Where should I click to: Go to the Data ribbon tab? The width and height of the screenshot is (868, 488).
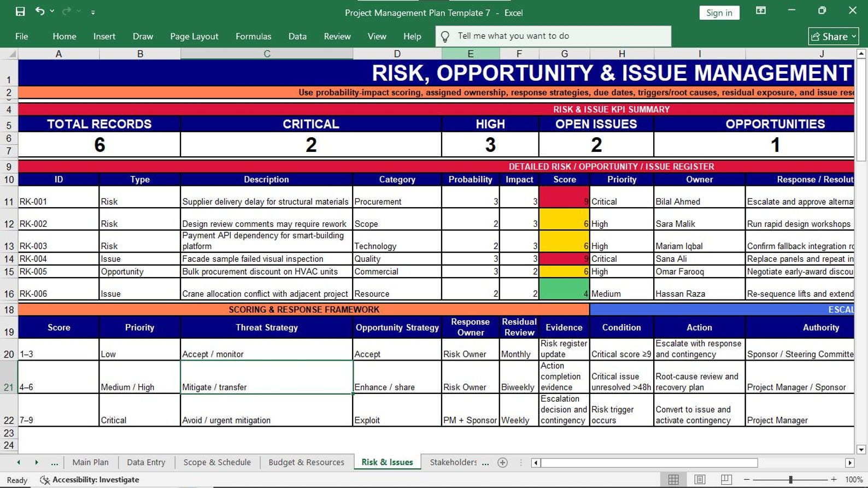click(x=297, y=36)
